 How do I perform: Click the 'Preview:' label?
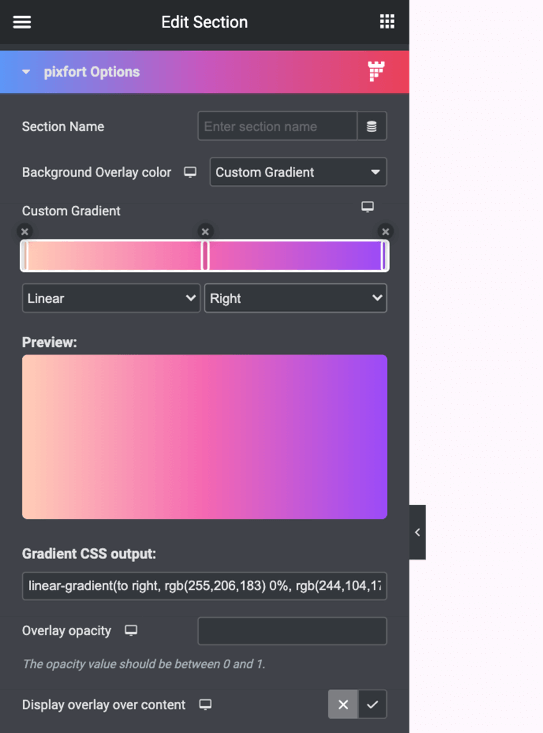[x=50, y=342]
